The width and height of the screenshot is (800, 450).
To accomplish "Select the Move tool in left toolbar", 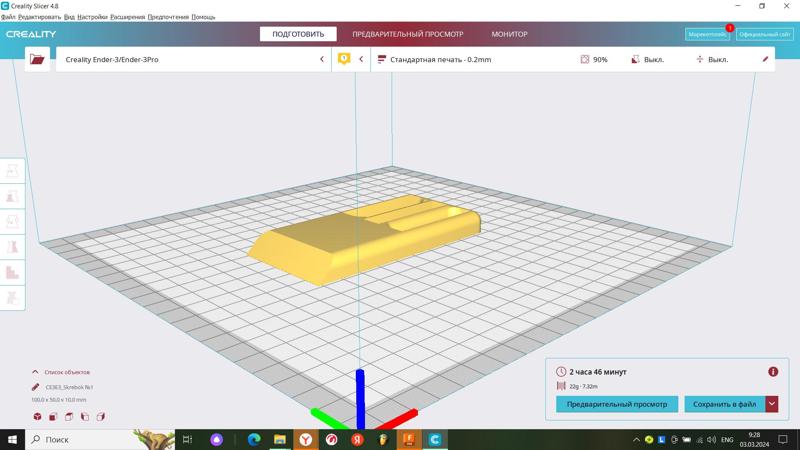I will pos(12,171).
